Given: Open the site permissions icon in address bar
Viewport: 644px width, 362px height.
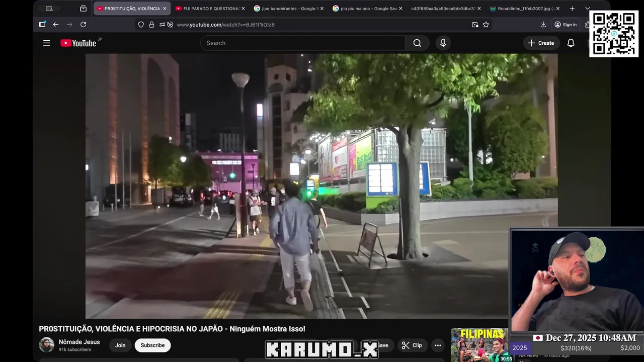Looking at the screenshot, I should point(162,25).
